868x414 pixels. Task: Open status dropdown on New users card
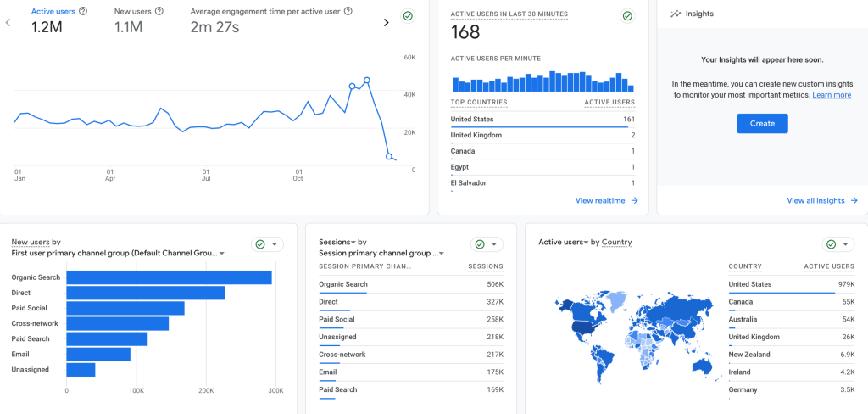(x=267, y=244)
